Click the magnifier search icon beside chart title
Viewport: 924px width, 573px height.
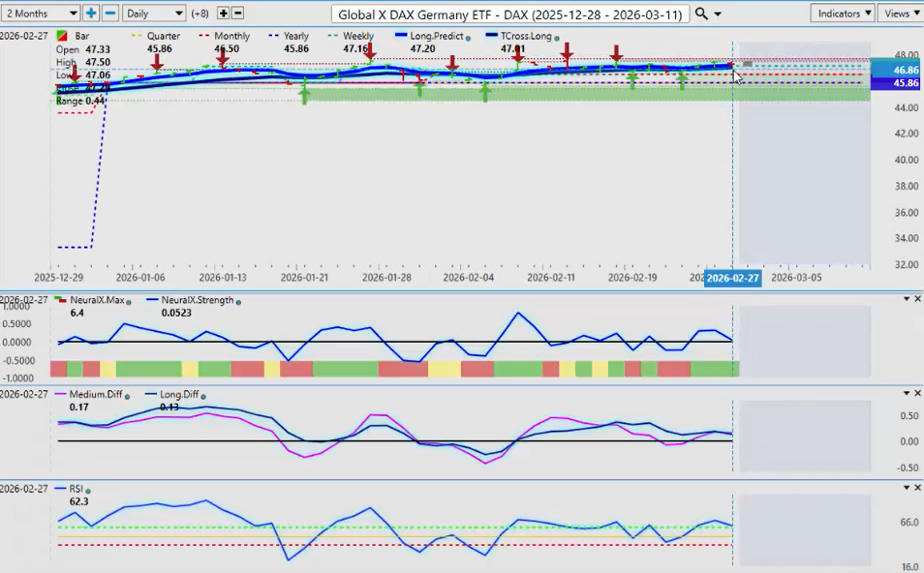click(702, 14)
